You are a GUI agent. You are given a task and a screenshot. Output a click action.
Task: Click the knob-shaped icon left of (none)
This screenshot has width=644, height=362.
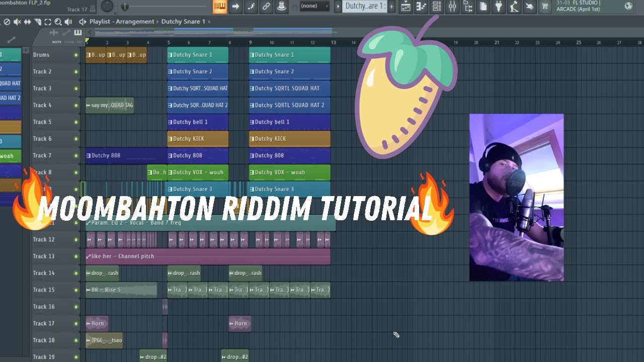point(282,7)
